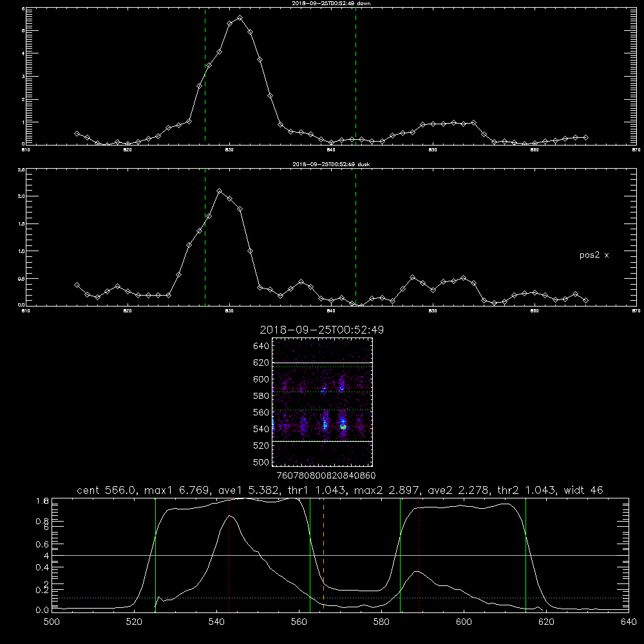Viewport: 644px width, 644px height.
Task: Click the solid horizontal white line in bottom plot
Action: pos(340,555)
